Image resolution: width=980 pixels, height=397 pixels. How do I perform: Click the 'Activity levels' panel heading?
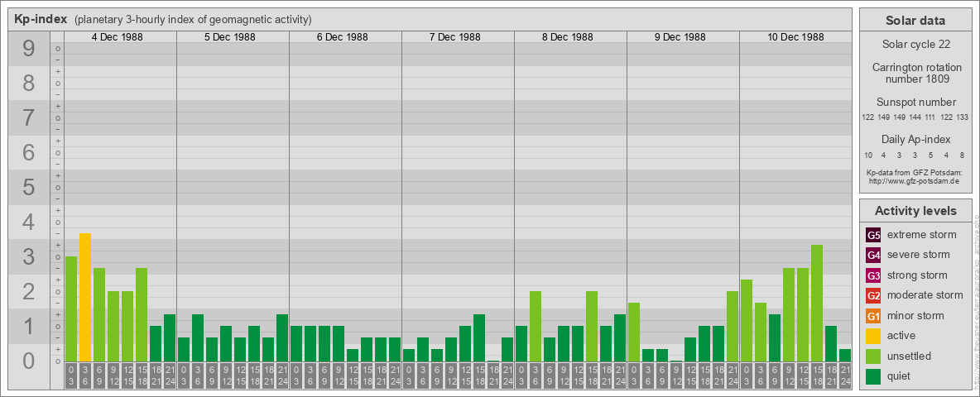(x=915, y=211)
